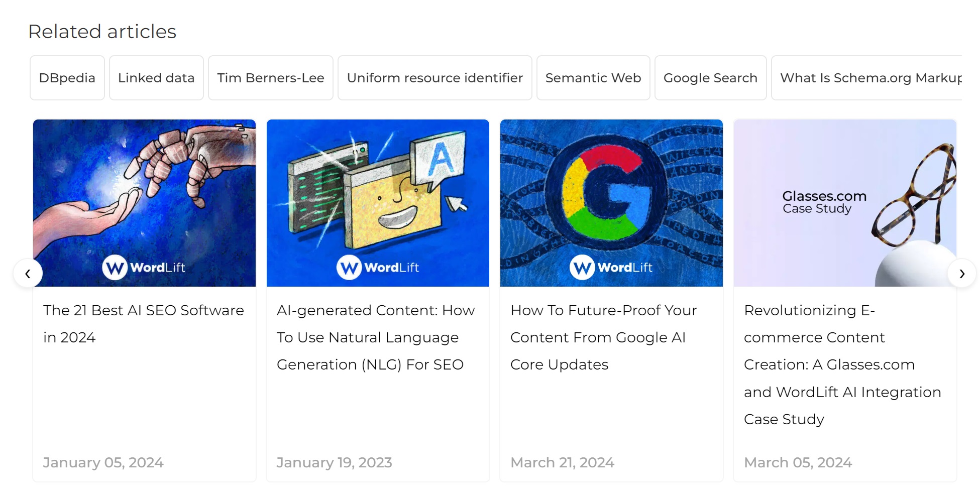Click the next carousel arrow
980x496 pixels.
(961, 274)
